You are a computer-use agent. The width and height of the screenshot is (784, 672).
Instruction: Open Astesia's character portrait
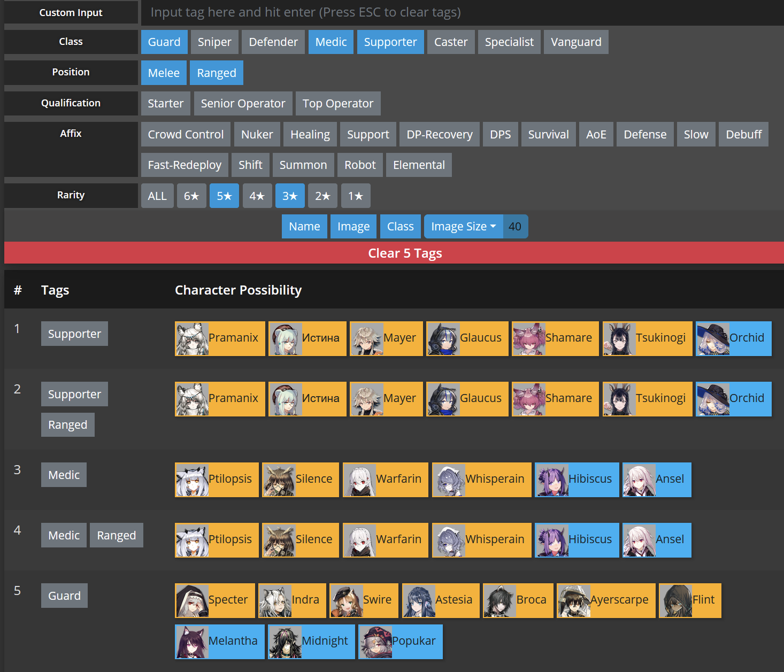point(419,600)
